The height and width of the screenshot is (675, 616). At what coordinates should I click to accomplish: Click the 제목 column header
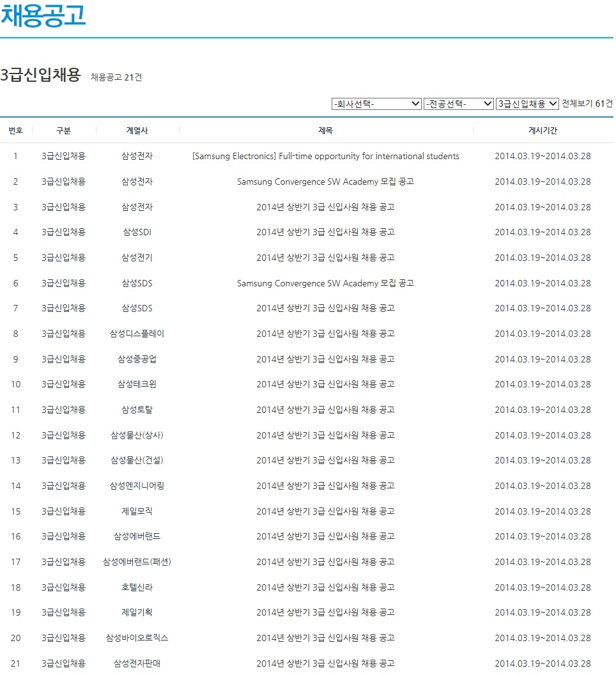[x=325, y=130]
